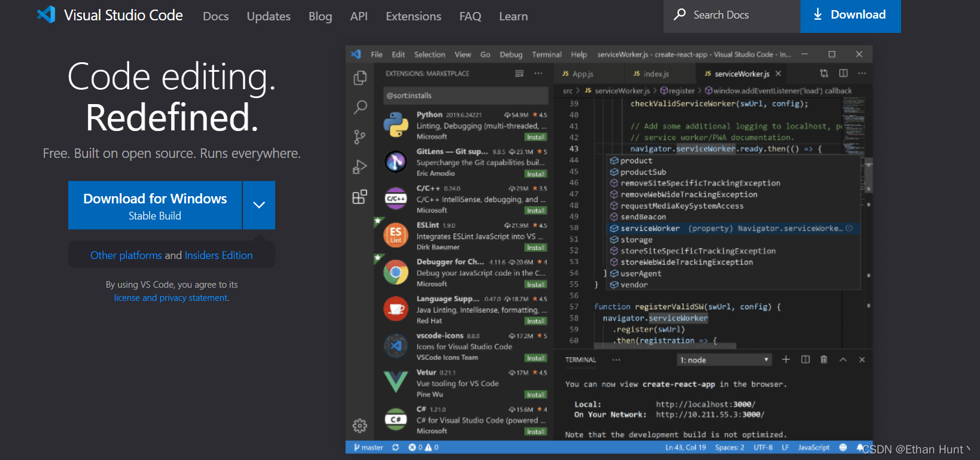Click the vscode-icons extension logo

click(x=395, y=346)
